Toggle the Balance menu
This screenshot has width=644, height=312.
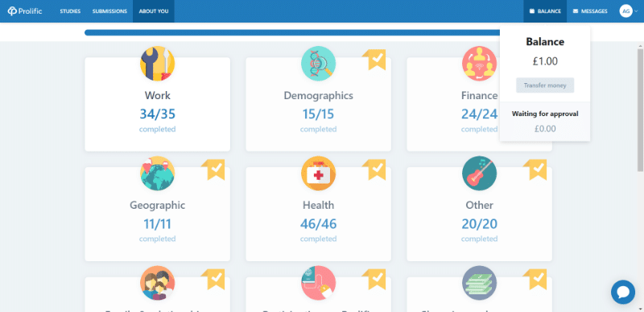coord(545,11)
